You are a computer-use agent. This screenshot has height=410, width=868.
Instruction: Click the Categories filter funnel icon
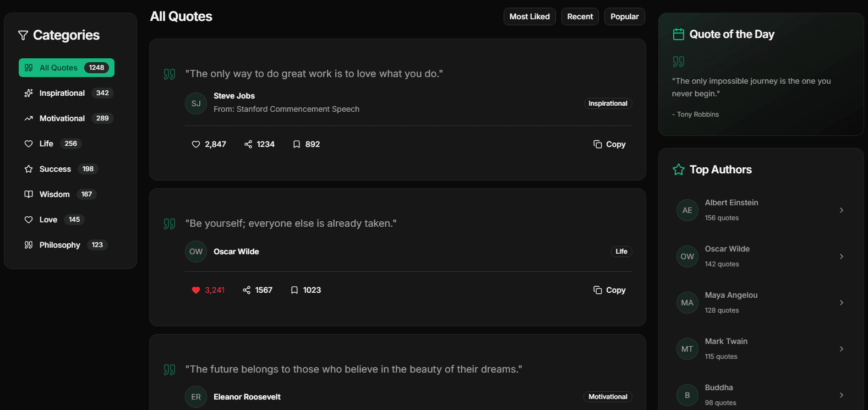click(23, 35)
